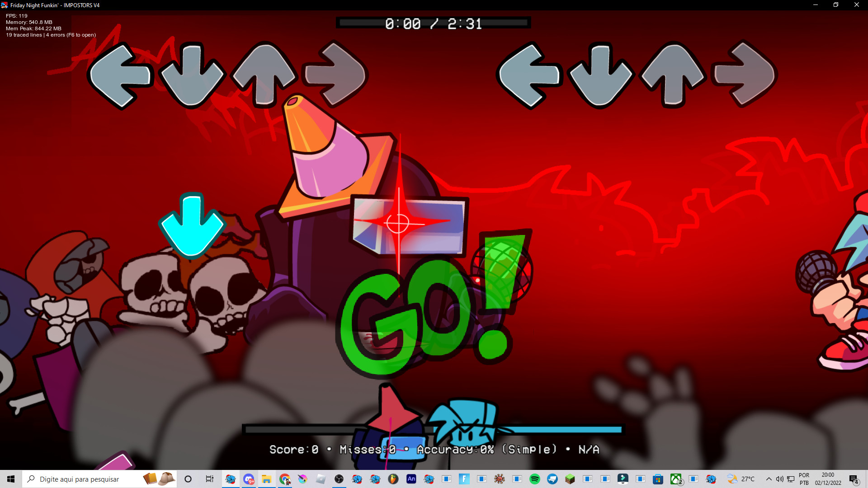Click the red crosshair over the opponent's visor

click(398, 223)
